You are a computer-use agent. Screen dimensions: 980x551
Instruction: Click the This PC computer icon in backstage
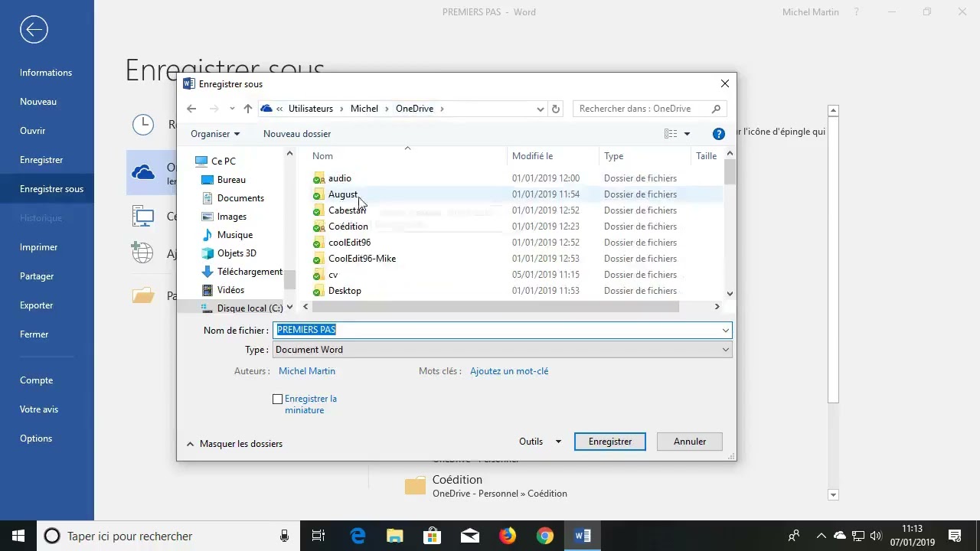tap(143, 217)
